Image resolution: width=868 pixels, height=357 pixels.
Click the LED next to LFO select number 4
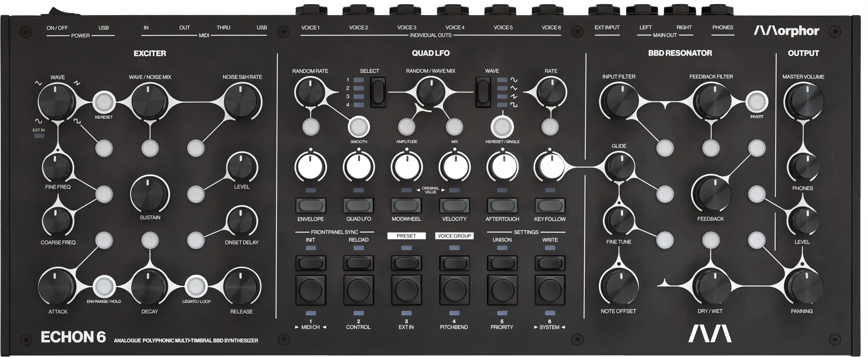pos(359,105)
